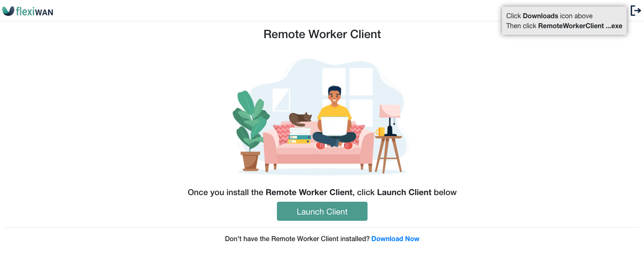
Task: Click bold 'RemoteWorkerClient ...exe' text in tooltip
Action: point(580,26)
